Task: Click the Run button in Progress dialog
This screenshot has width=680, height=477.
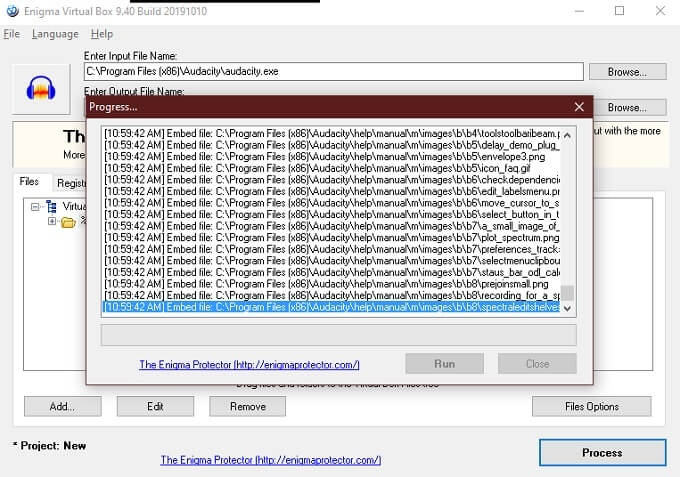Action: coord(445,363)
